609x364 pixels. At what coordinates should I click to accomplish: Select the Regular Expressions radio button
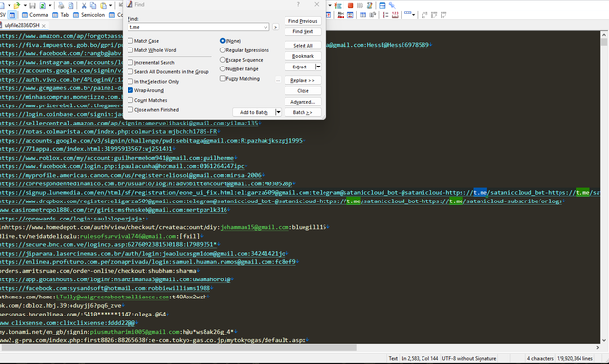[222, 50]
